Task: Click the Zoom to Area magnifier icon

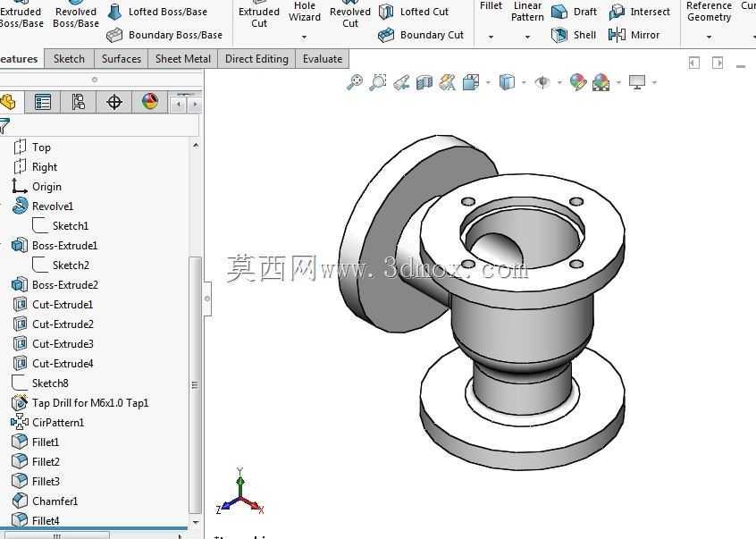Action: pos(378,82)
